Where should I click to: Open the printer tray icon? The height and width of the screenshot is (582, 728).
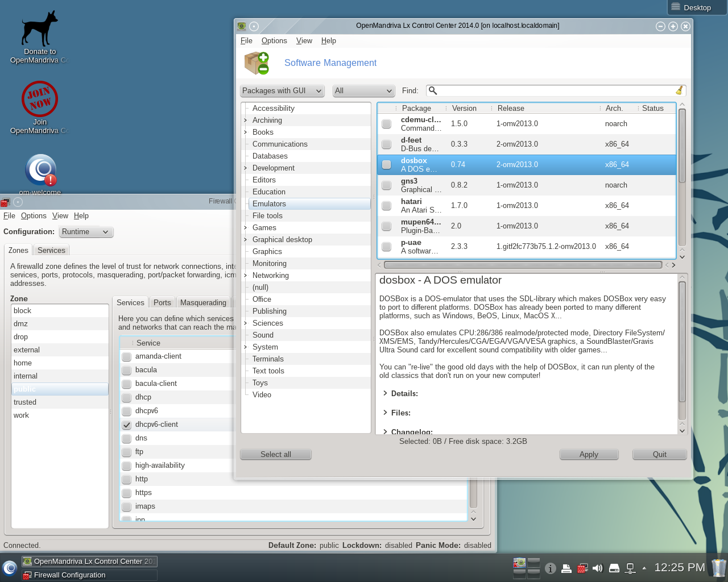pos(566,568)
